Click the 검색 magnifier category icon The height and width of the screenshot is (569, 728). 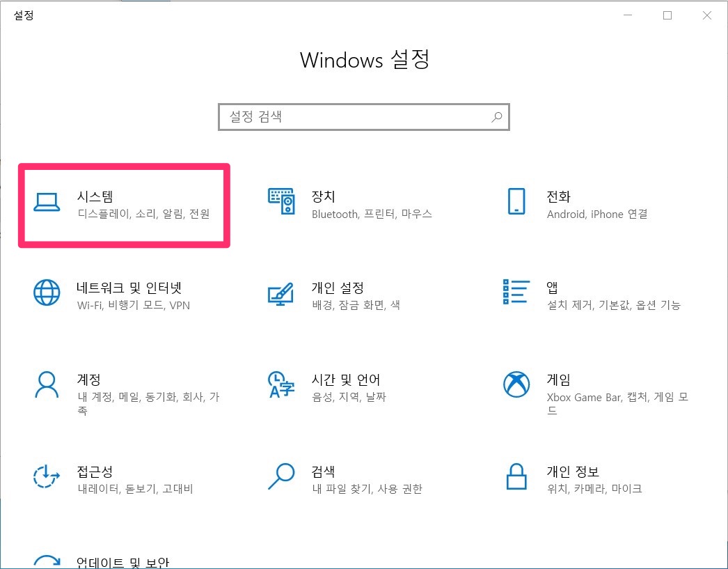coord(281,476)
